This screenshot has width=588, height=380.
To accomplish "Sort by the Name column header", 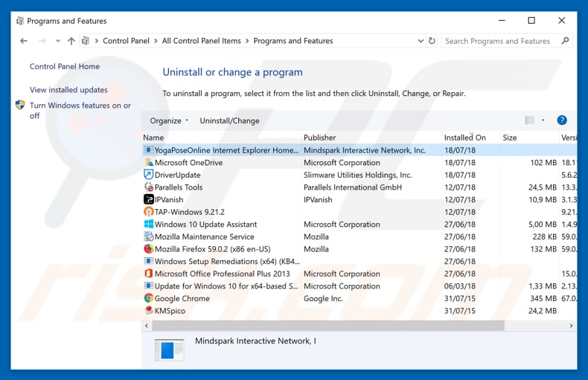I will (222, 138).
